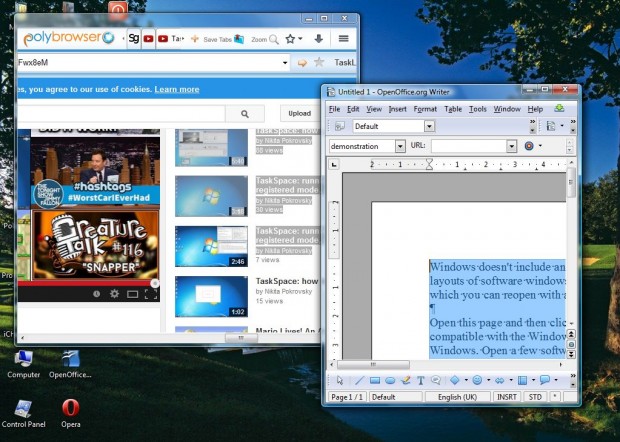Viewport: 620px width, 442px height.
Task: Click the Symbol Shapes smiley icon
Action: coord(477,380)
